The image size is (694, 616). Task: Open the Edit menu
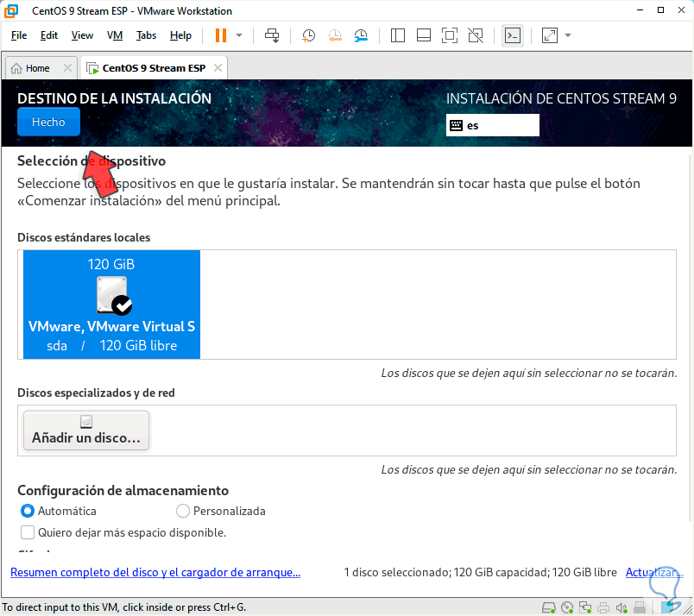(48, 35)
